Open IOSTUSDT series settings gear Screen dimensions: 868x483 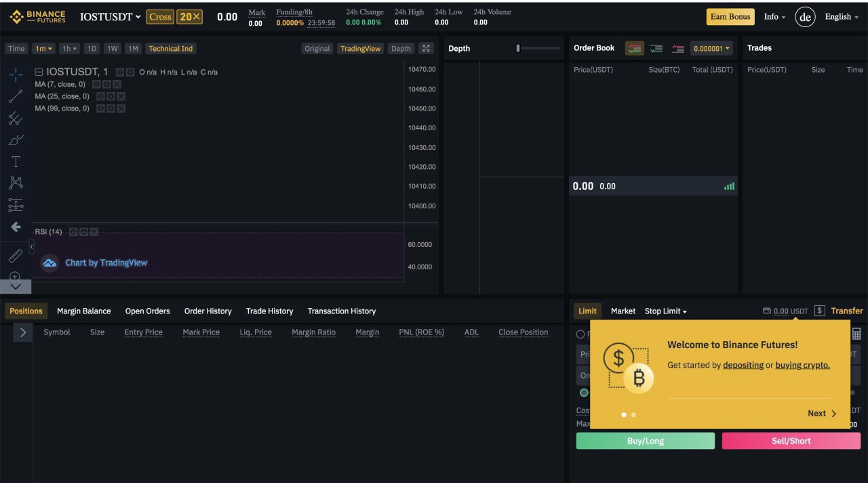[130, 72]
